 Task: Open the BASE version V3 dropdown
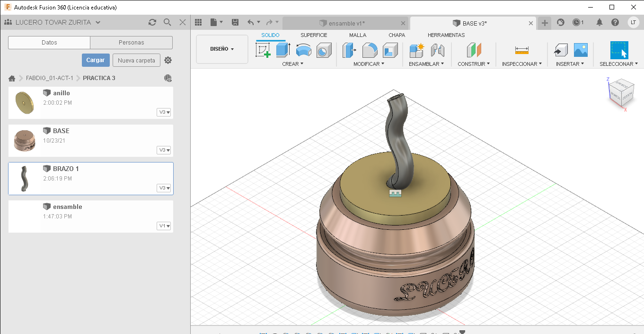[164, 150]
